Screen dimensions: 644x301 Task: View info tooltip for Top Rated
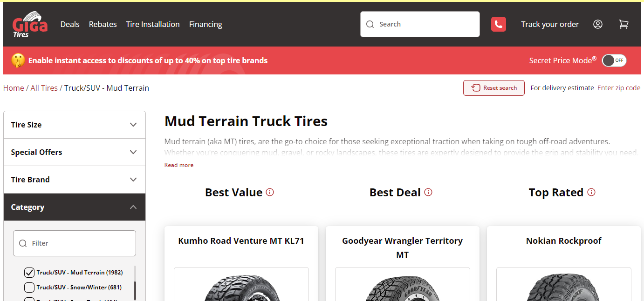(x=591, y=192)
